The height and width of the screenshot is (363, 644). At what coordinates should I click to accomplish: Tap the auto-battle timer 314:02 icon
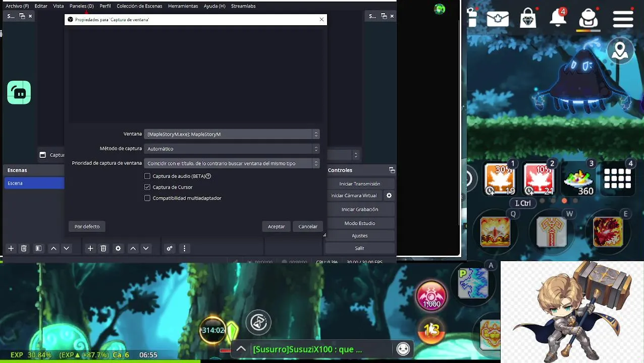(213, 330)
